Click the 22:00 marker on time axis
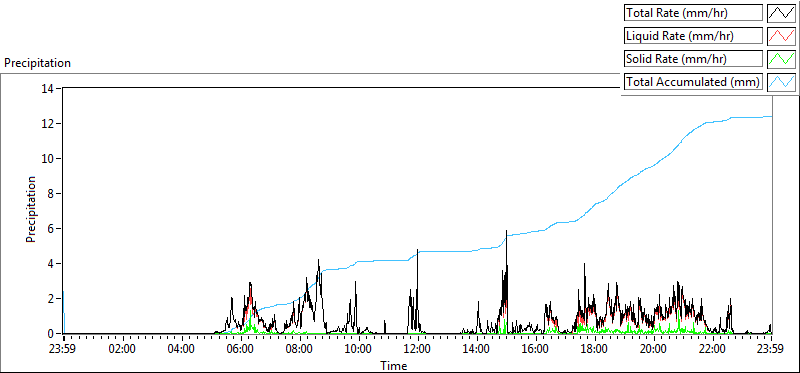This screenshot has width=800, height=373. coord(712,349)
